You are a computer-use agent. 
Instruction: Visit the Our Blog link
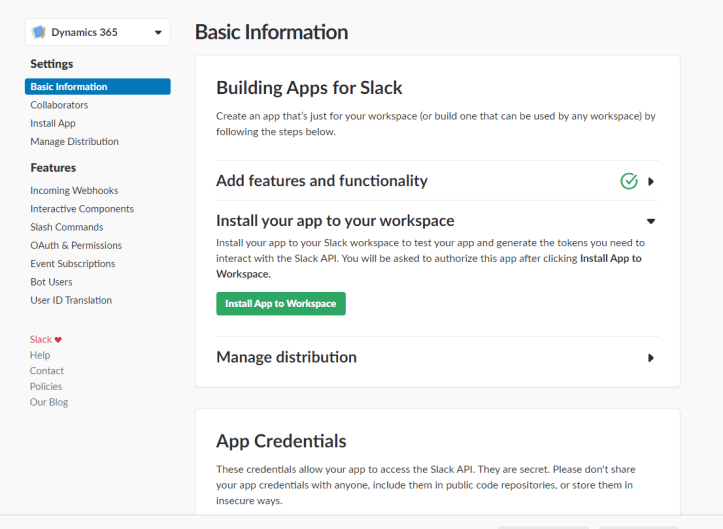point(49,402)
